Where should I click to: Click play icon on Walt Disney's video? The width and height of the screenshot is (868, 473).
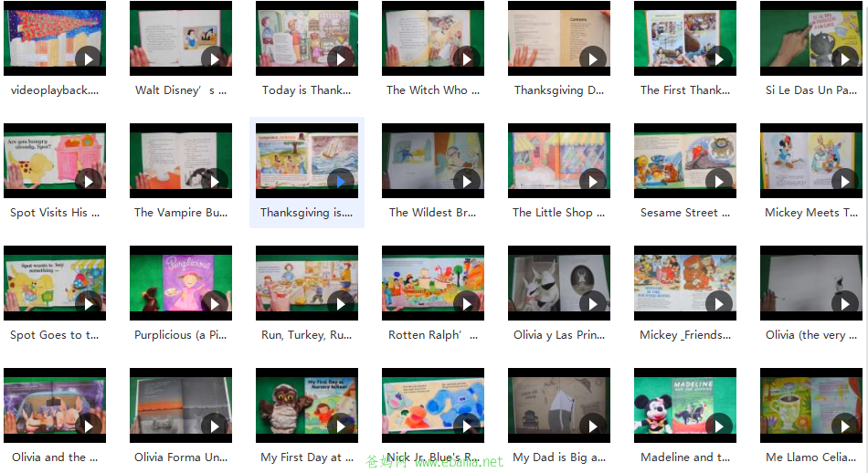215,58
